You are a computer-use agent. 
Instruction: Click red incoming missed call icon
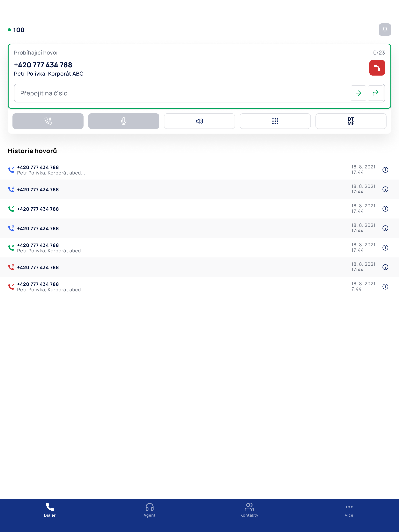coord(11,287)
